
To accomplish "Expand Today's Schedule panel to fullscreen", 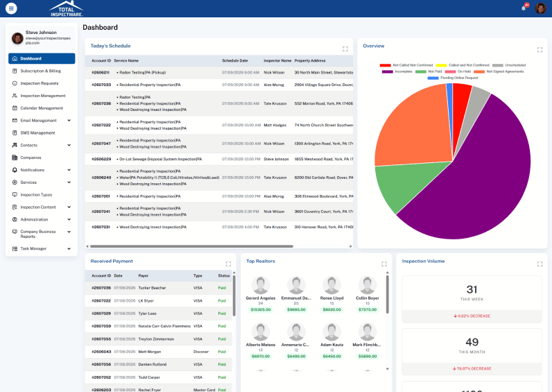I will click(345, 49).
